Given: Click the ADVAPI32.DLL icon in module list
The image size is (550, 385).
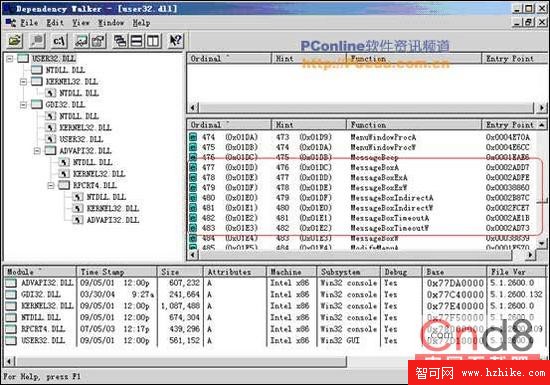Looking at the screenshot, I should 11,283.
